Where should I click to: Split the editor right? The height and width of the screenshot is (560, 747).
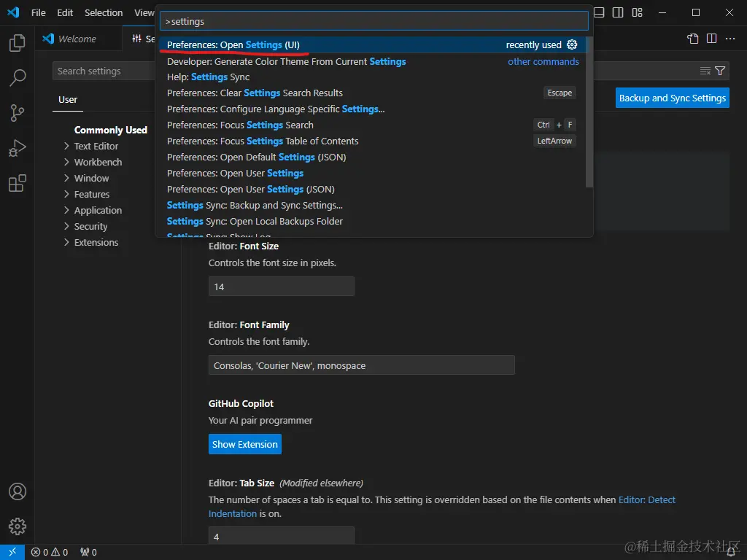pos(712,39)
